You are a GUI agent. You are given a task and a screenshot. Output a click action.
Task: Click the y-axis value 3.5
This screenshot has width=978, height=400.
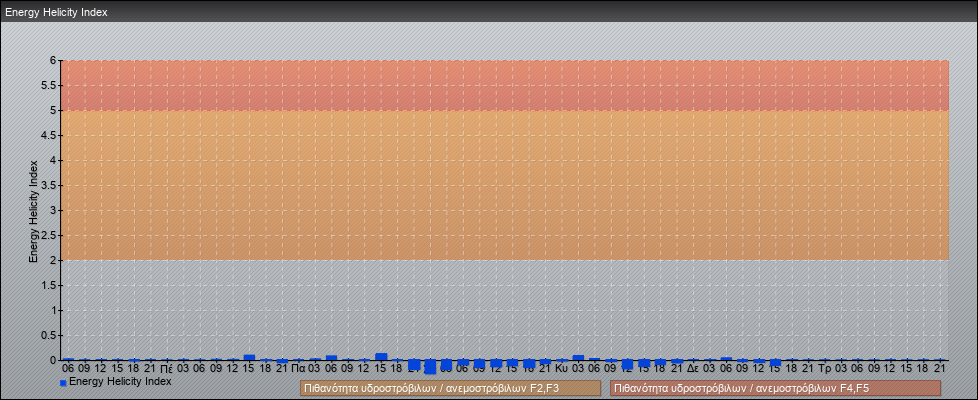click(49, 185)
